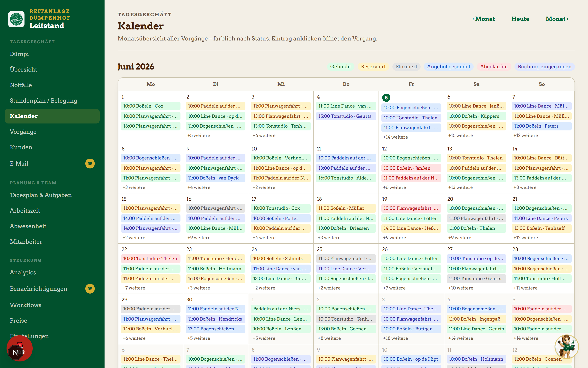Click the Benachrichtigungen badge showing 35
This screenshot has width=588, height=368.
tap(90, 289)
